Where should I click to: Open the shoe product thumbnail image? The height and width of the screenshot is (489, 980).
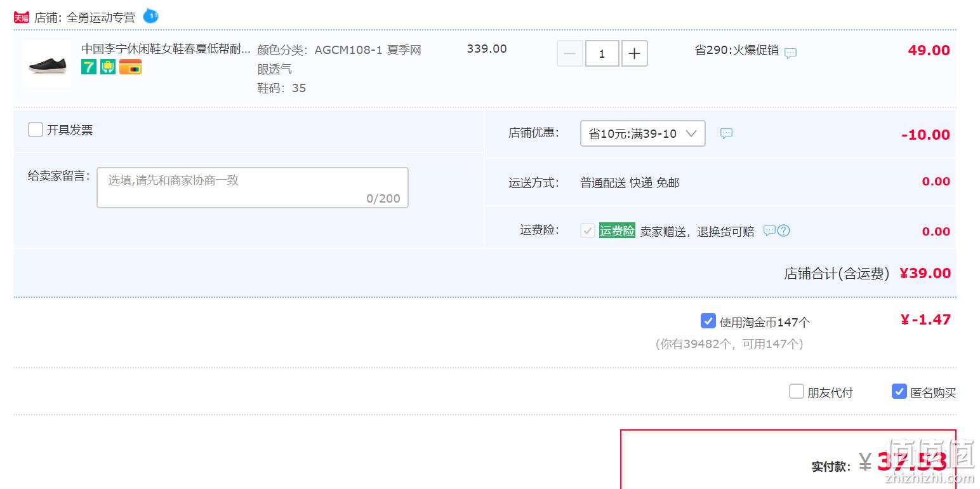(x=47, y=63)
